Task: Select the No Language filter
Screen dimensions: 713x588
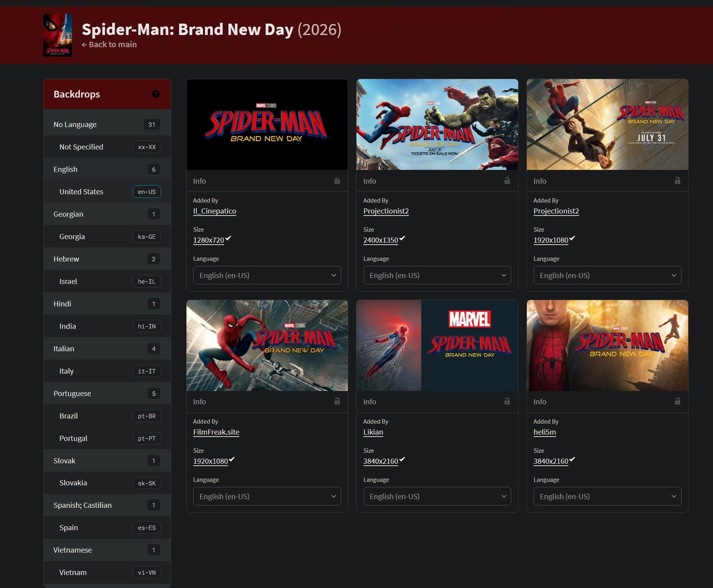Action: click(107, 124)
